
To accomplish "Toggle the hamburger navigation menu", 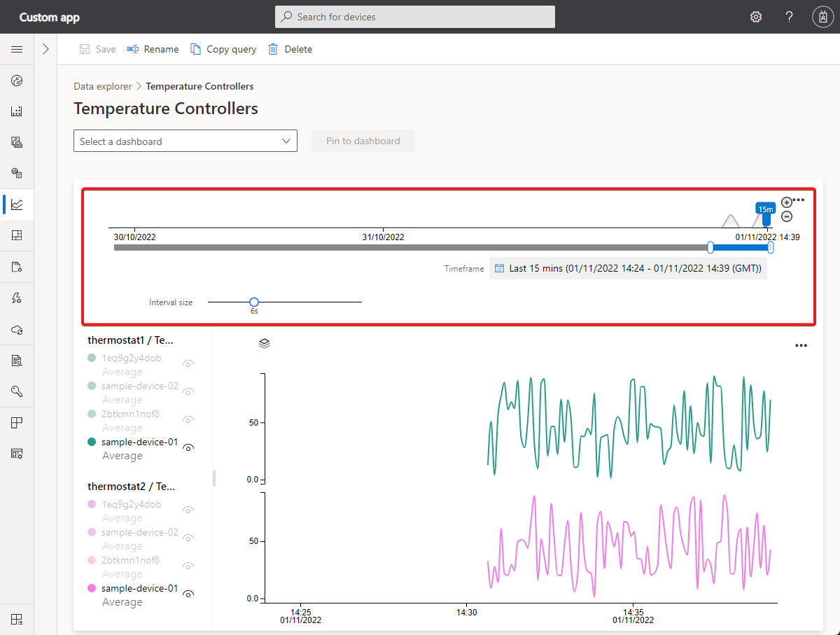I will point(17,49).
